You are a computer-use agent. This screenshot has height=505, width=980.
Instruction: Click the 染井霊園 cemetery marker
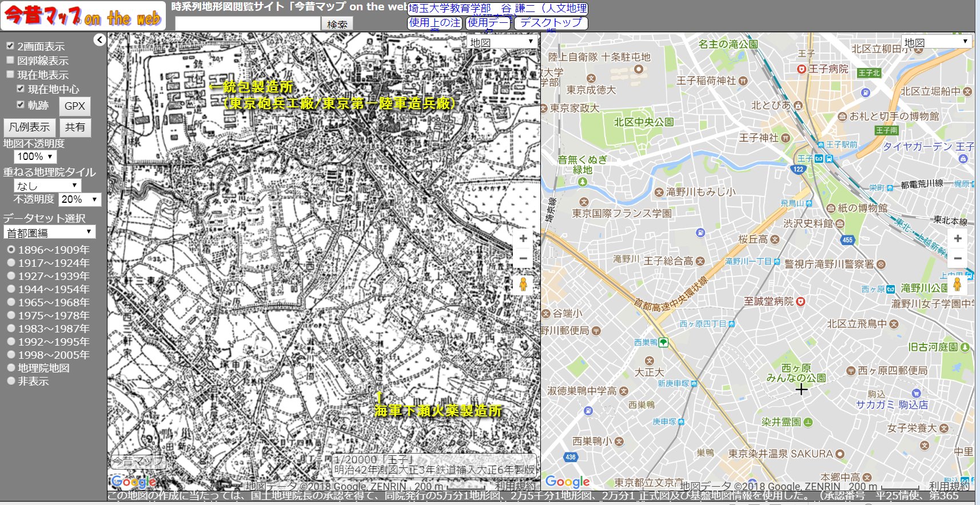coord(808,422)
